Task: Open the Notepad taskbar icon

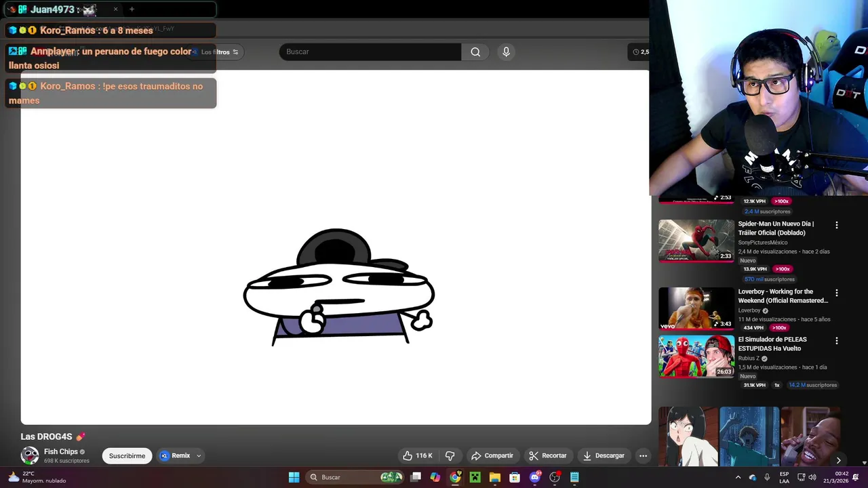Action: pyautogui.click(x=574, y=477)
